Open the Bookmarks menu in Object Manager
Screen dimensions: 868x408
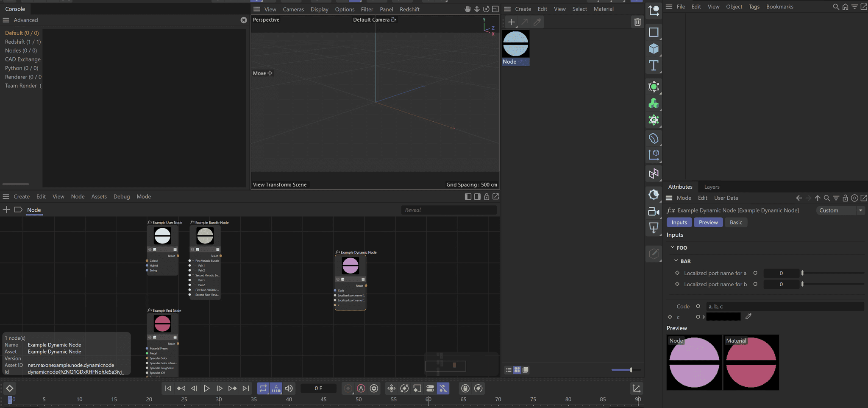tap(779, 7)
